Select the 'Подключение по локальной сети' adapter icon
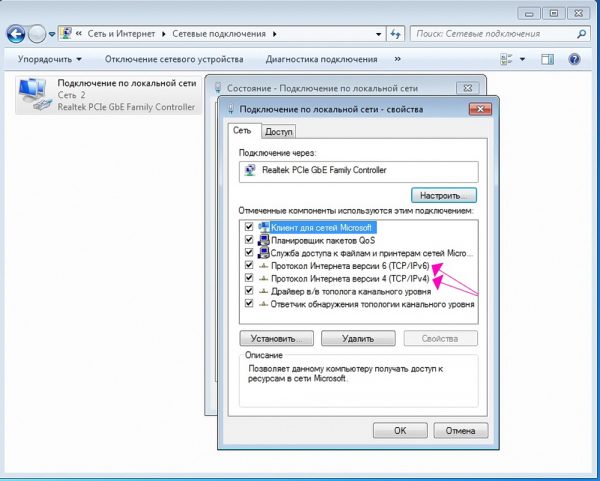This screenshot has width=600, height=481. (34, 94)
